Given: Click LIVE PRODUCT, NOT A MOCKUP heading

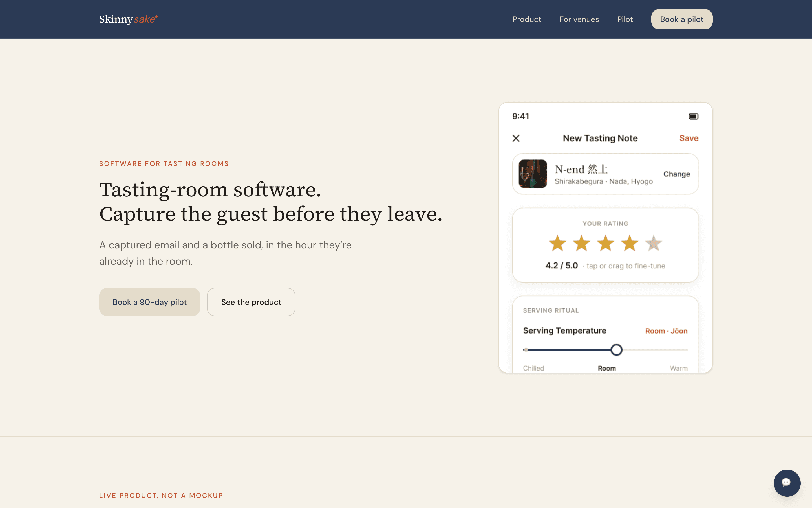Looking at the screenshot, I should point(161,496).
